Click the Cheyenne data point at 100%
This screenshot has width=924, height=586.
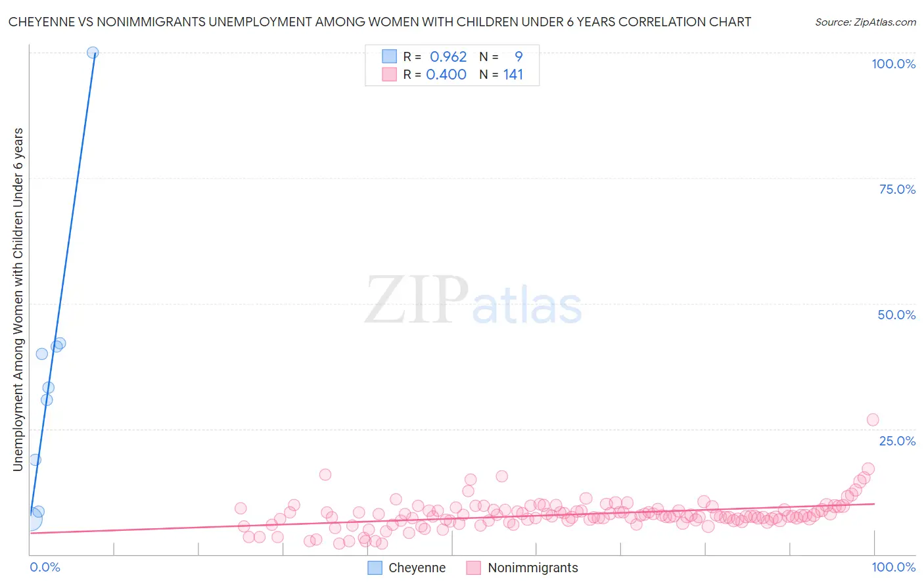93,53
